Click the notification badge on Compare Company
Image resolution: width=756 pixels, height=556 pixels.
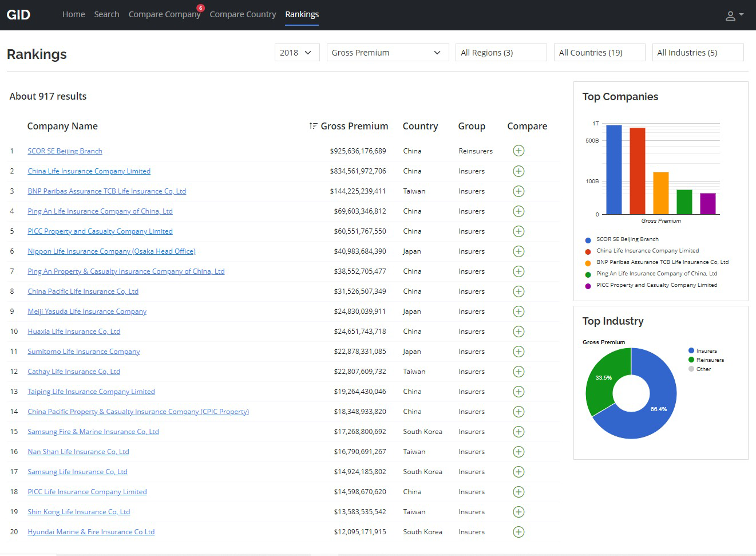pyautogui.click(x=200, y=8)
